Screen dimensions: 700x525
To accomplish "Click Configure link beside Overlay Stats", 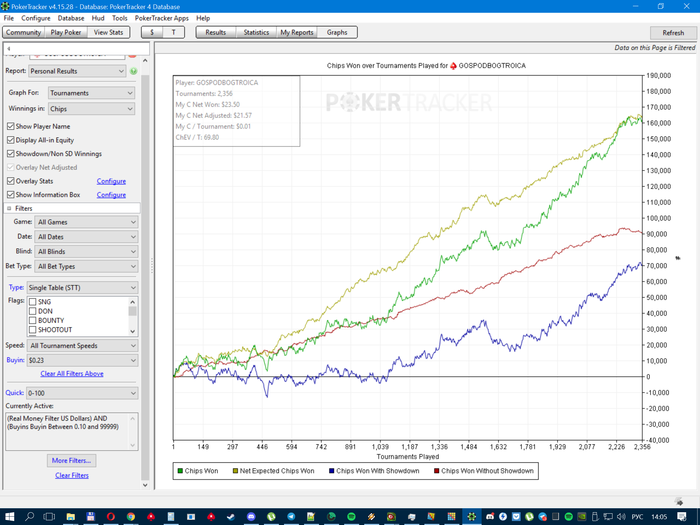I will click(111, 181).
